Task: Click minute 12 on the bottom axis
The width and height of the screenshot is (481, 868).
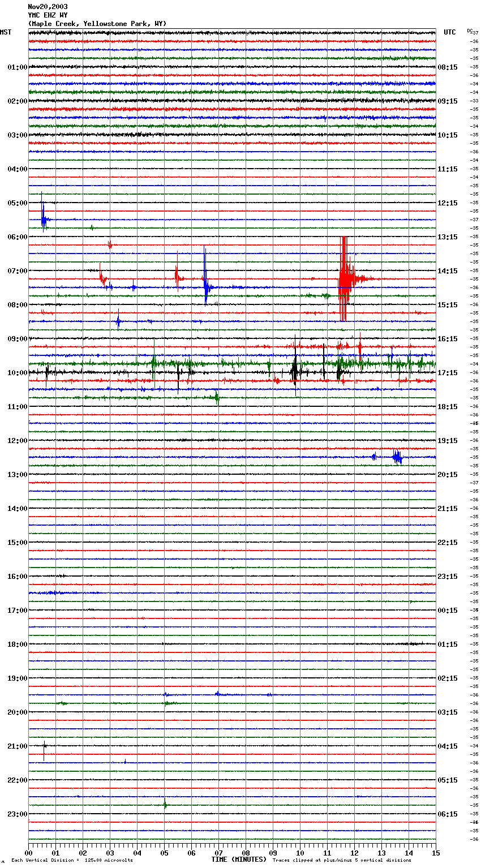Action: 354,853
